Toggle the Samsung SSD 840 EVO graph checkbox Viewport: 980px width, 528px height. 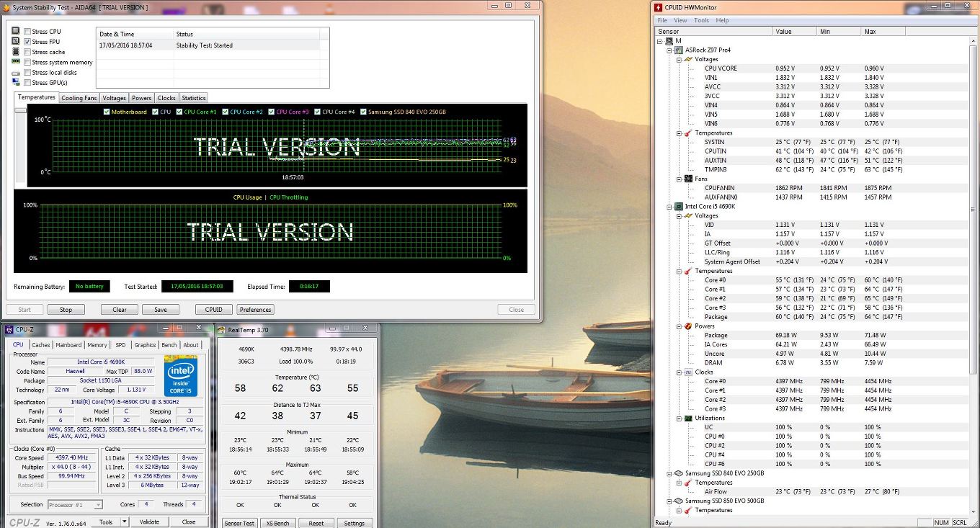point(363,112)
